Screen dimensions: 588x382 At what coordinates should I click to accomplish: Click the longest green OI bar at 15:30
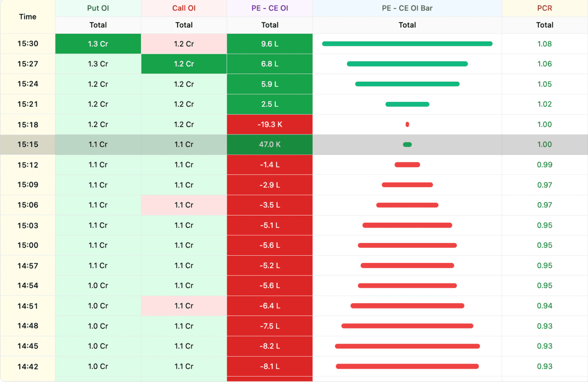coord(407,44)
